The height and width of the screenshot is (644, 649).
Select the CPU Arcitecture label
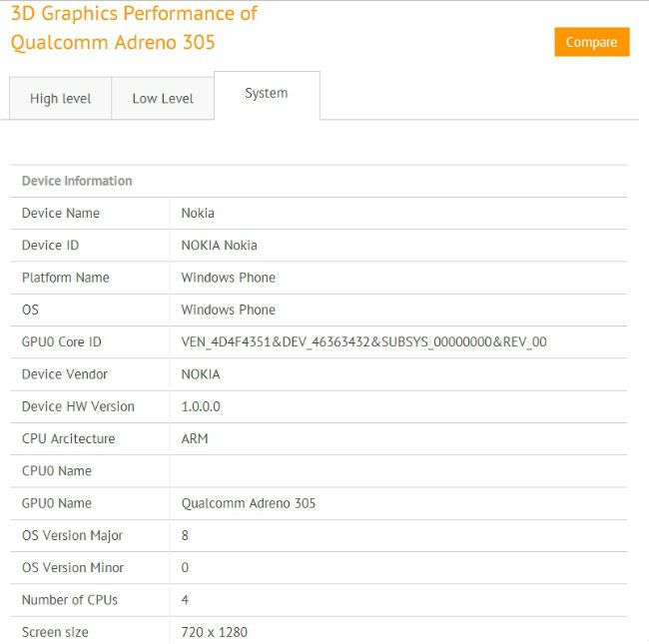pyautogui.click(x=68, y=438)
